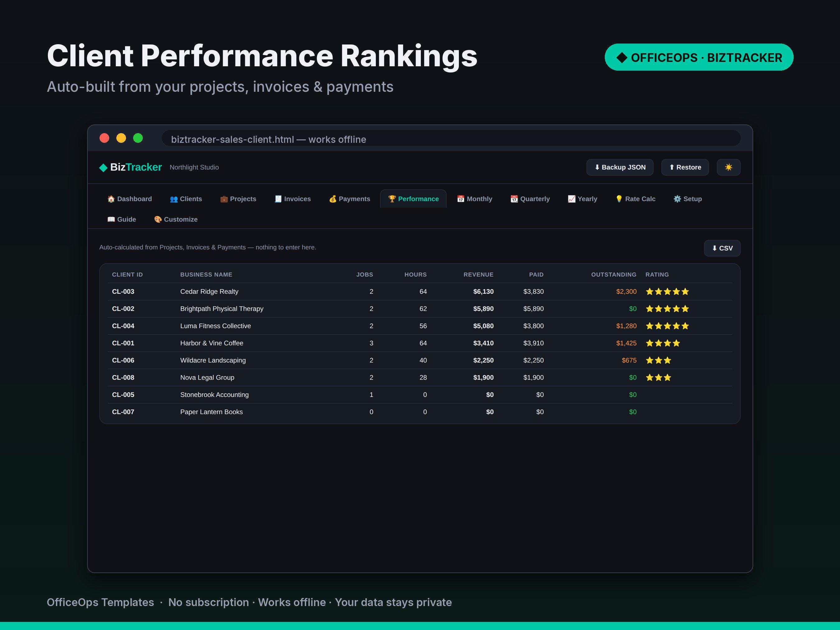Sort by the Revenue column header

point(478,274)
